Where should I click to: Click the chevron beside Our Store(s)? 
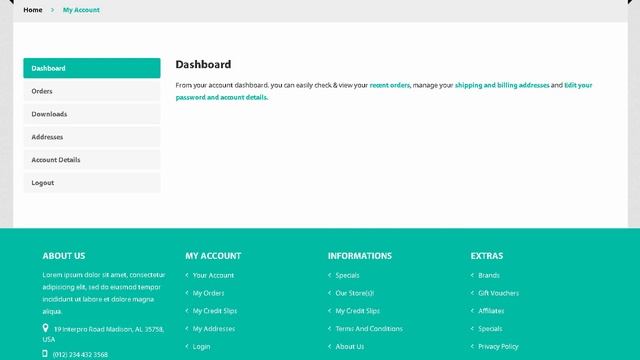tap(330, 293)
